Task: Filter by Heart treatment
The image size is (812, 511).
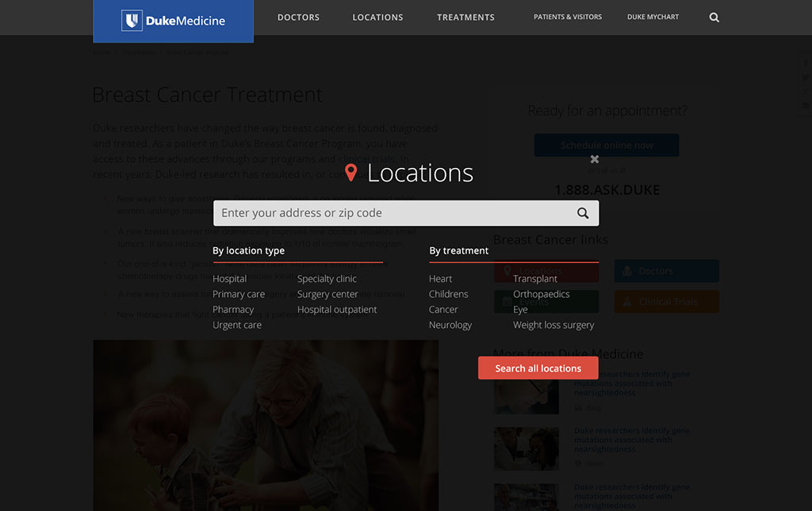Action: tap(441, 279)
